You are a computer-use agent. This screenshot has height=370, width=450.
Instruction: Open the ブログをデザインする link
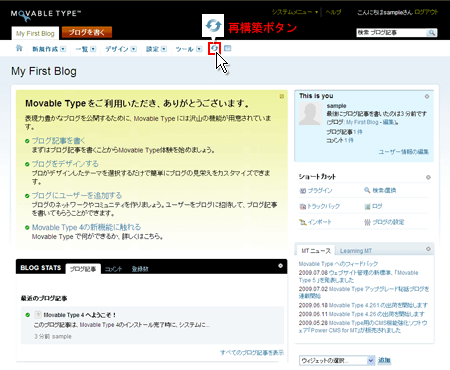[x=65, y=164]
